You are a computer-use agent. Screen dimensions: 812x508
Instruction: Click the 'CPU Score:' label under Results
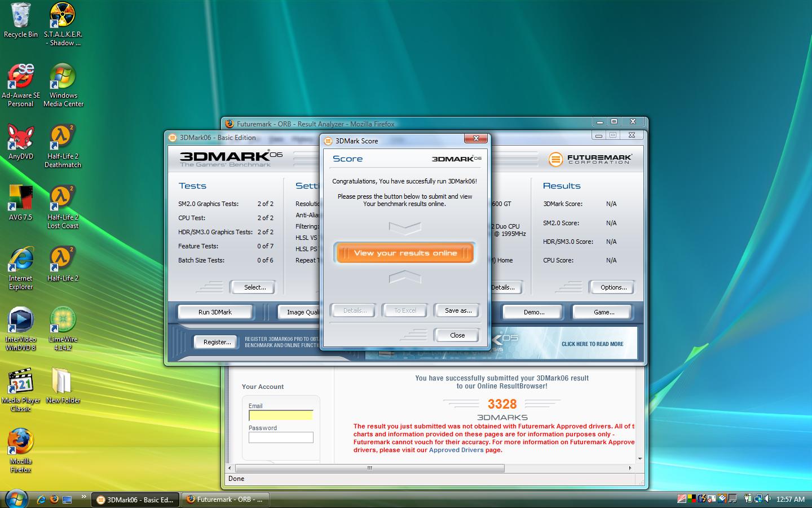tap(558, 260)
